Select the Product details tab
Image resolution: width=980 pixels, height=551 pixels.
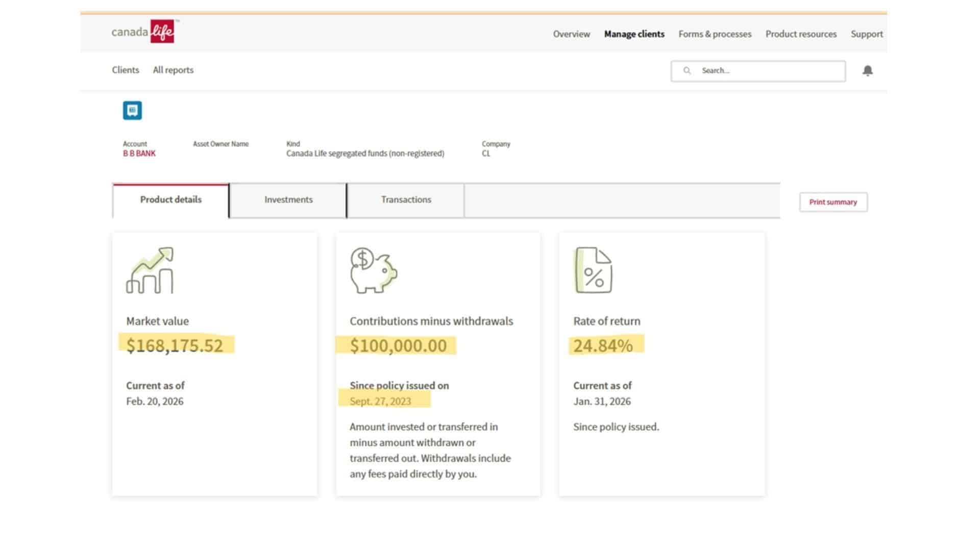[x=170, y=199]
